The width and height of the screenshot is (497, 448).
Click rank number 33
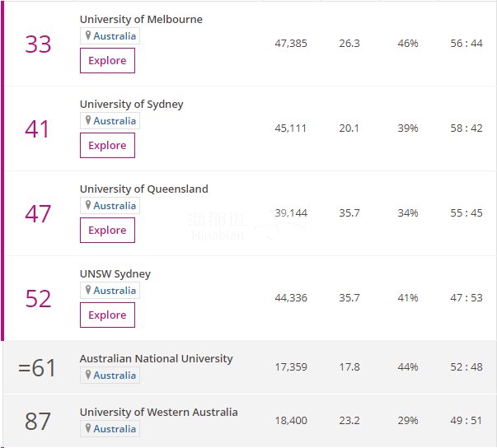point(38,44)
